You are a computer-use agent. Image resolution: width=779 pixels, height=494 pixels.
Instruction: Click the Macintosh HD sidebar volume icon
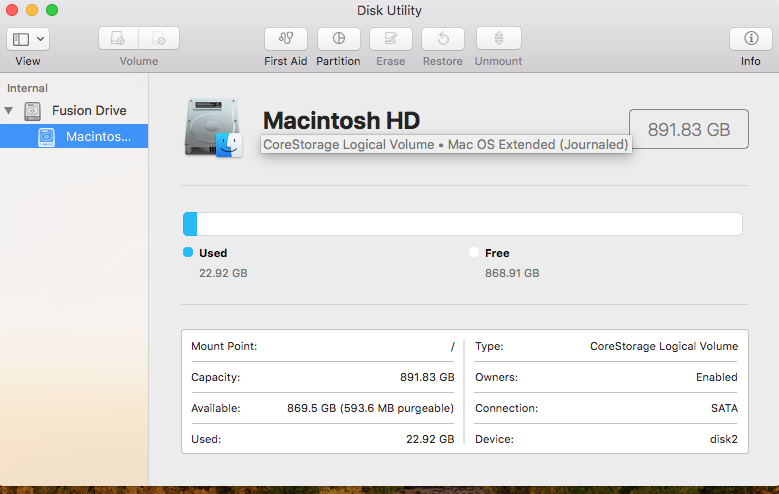[x=46, y=137]
